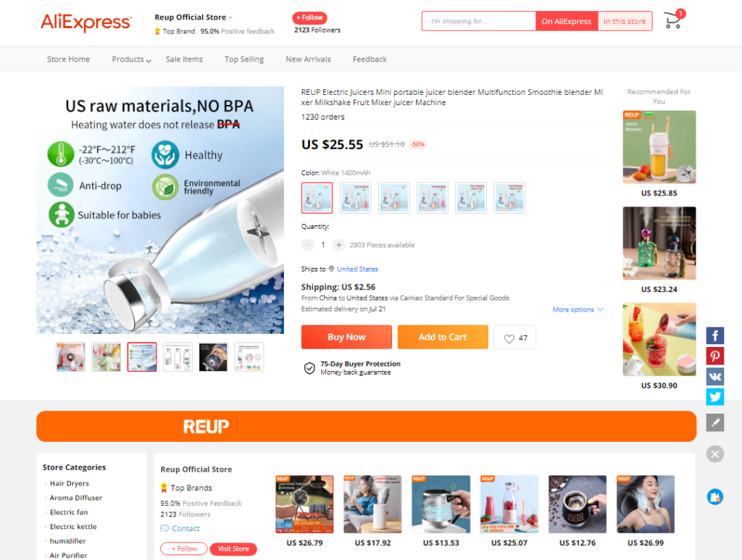The image size is (742, 560).
Task: Share on VK icon
Action: click(x=715, y=377)
